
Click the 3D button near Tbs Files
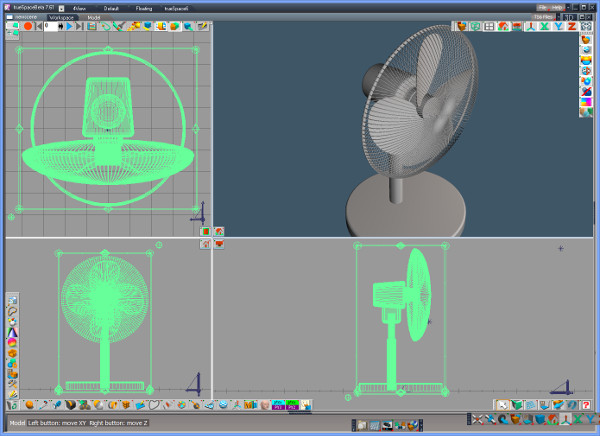(569, 17)
